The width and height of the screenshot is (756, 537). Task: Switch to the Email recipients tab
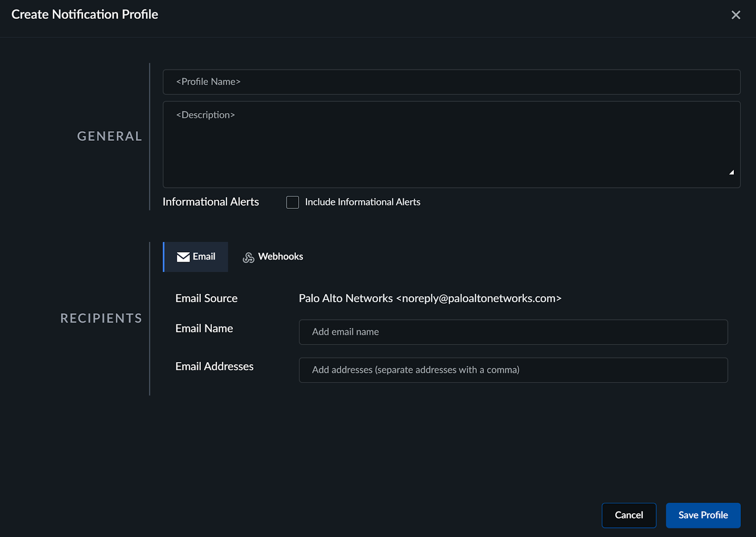(x=196, y=257)
